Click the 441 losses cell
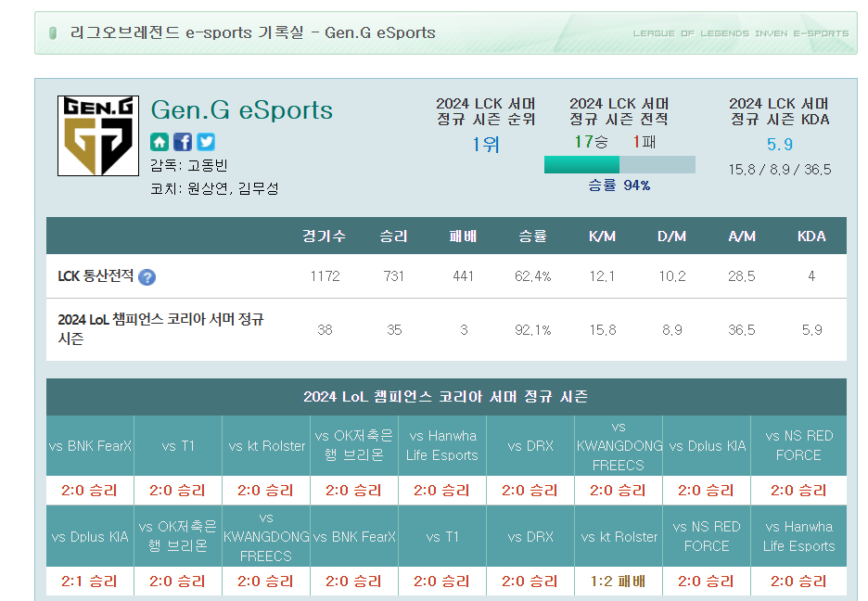This screenshot has width=868, height=601. pyautogui.click(x=464, y=276)
